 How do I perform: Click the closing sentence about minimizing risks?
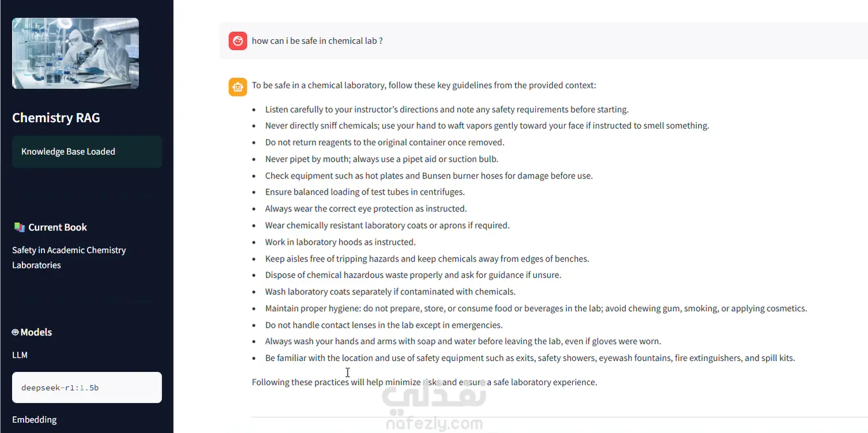pos(424,382)
